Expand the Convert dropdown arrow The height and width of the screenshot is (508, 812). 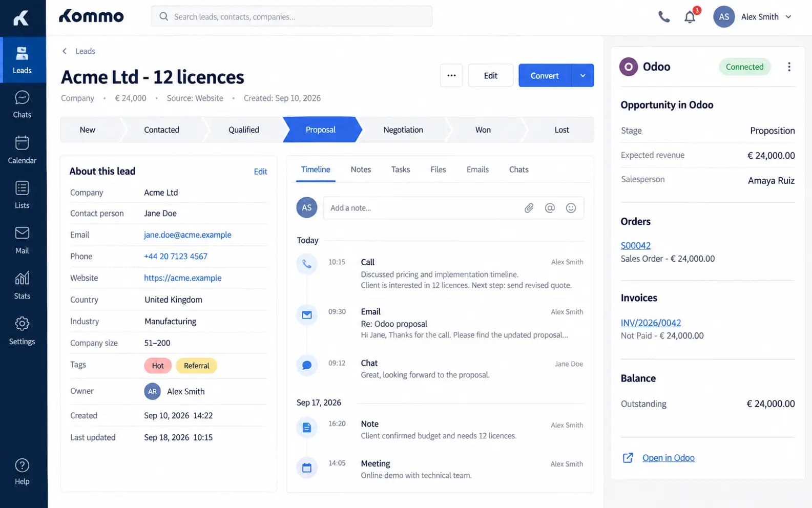[x=582, y=76]
